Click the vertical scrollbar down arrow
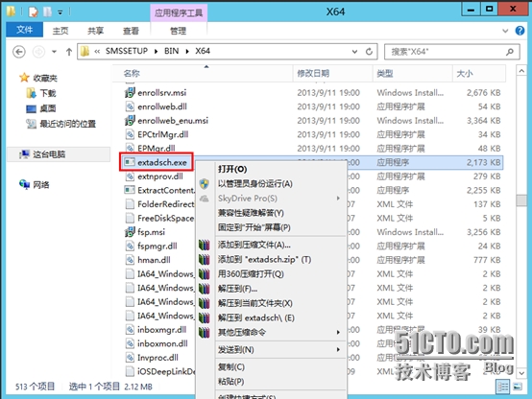This screenshot has width=532, height=399. click(x=521, y=372)
